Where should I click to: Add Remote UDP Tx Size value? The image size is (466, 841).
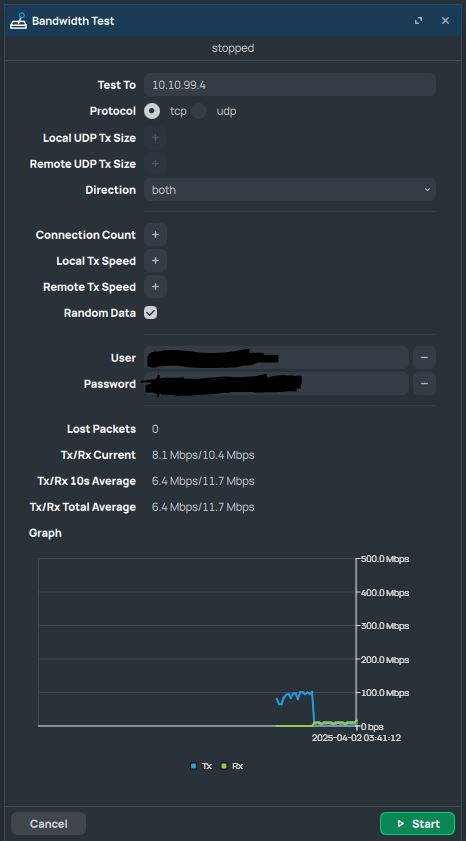coord(155,164)
